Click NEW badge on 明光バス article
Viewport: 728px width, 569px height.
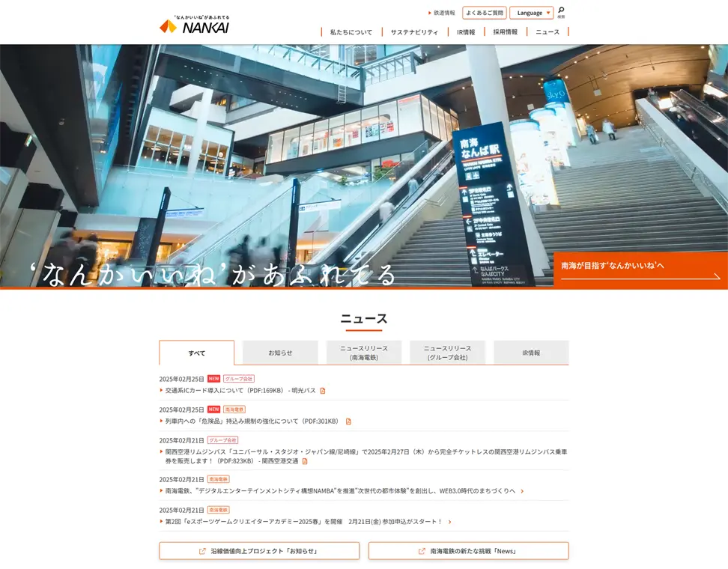coord(214,379)
